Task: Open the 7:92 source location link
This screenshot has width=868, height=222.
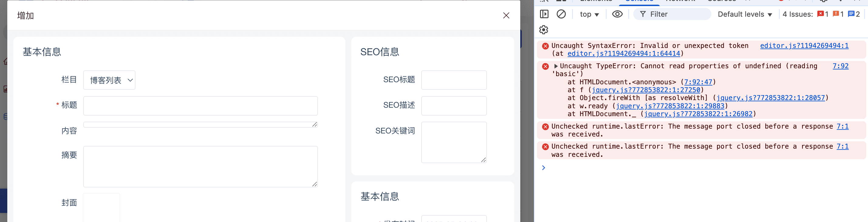Action: point(840,66)
